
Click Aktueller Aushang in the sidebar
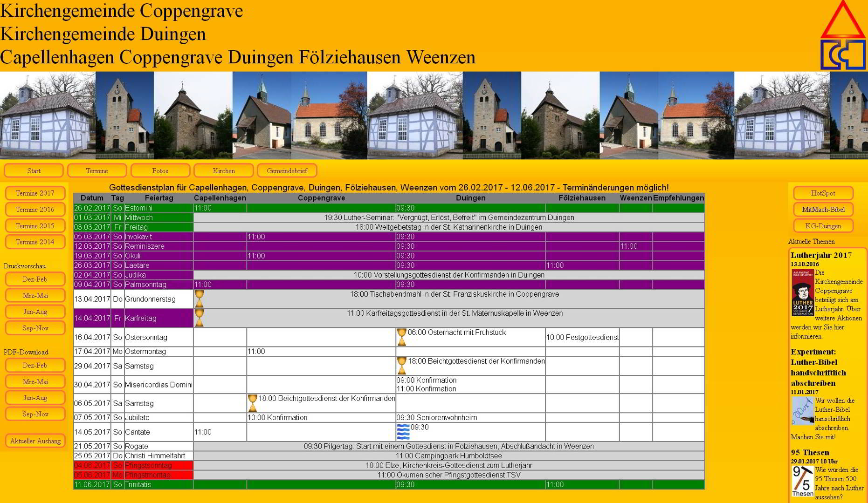[35, 440]
